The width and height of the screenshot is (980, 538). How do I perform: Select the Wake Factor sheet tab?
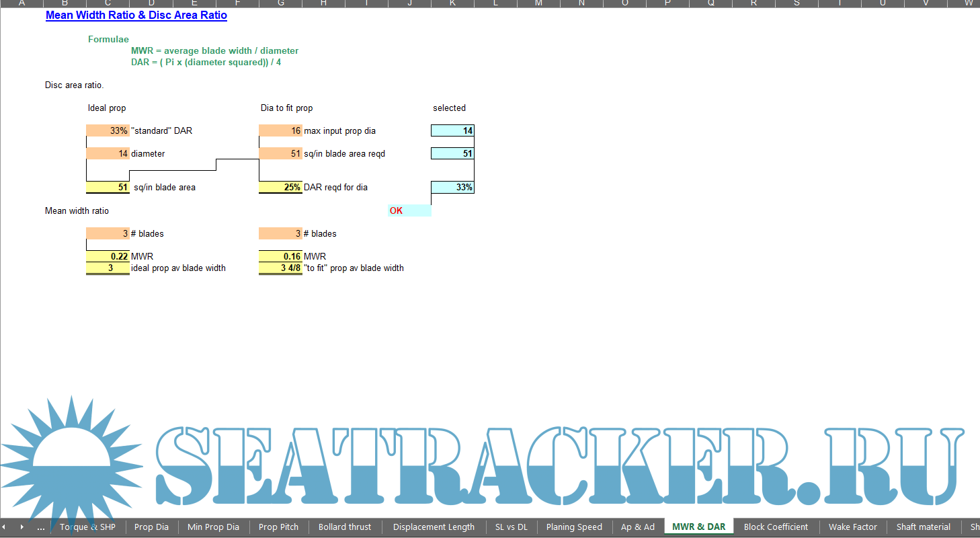click(852, 527)
